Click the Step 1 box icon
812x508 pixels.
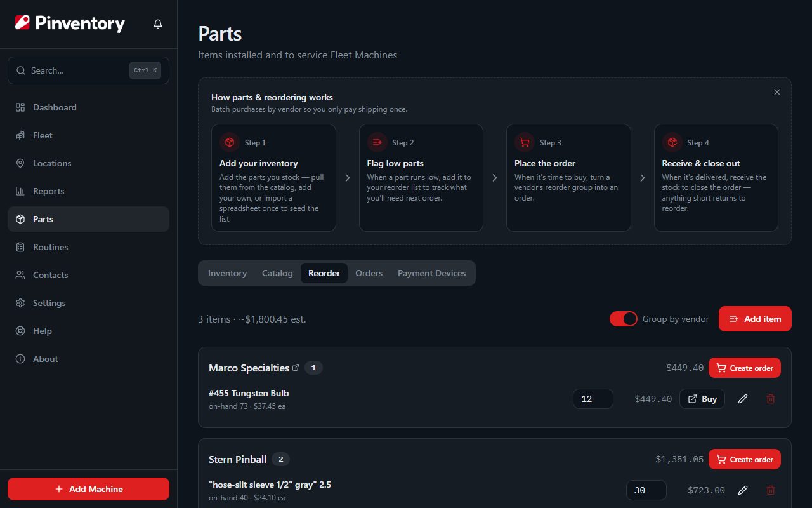pyautogui.click(x=230, y=142)
